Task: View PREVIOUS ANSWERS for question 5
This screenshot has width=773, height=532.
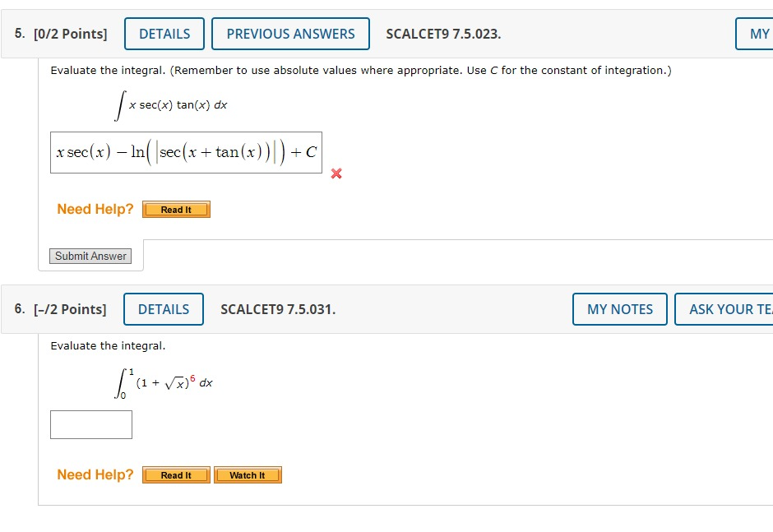Action: coord(290,34)
